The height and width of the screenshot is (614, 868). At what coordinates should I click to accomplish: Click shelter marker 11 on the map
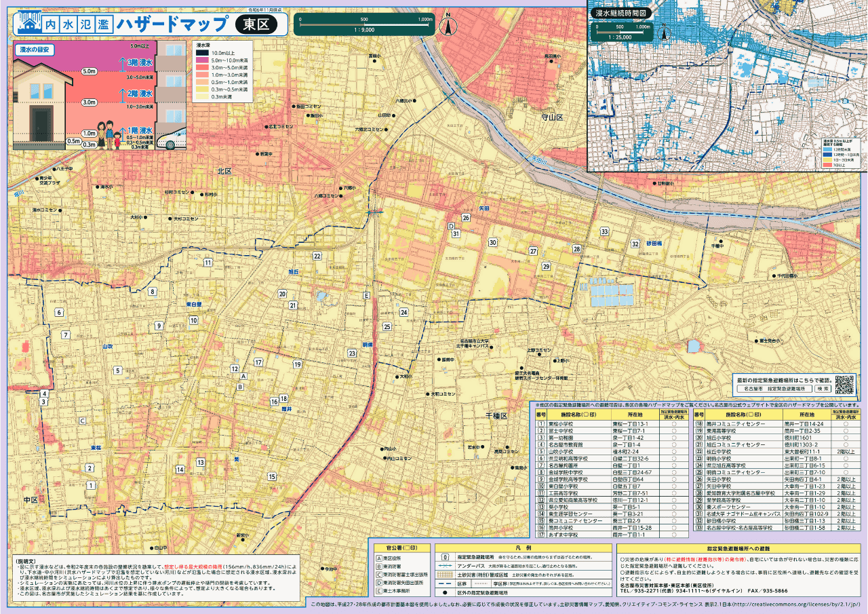[x=208, y=263]
